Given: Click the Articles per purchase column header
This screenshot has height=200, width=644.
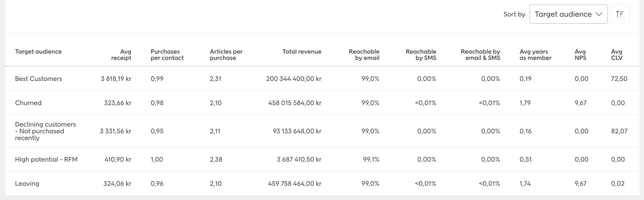Looking at the screenshot, I should [x=226, y=55].
